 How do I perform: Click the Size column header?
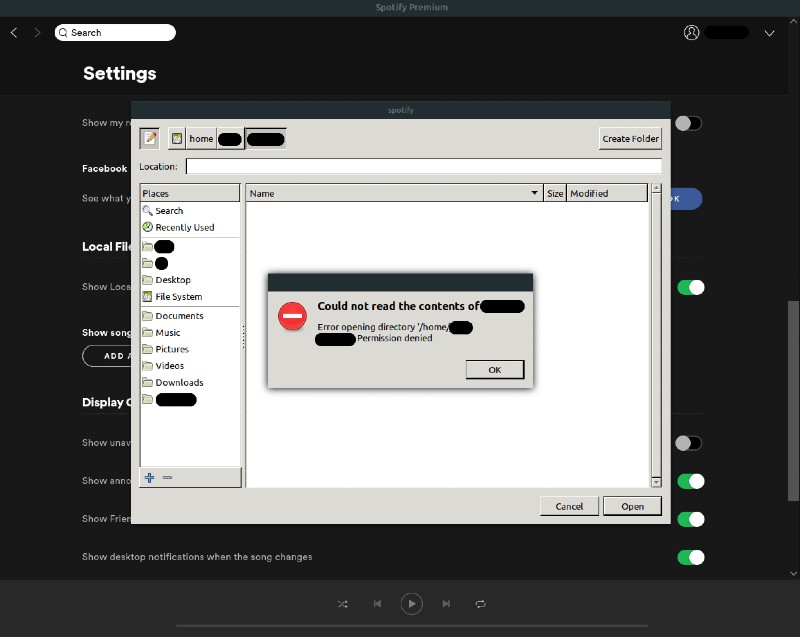555,193
